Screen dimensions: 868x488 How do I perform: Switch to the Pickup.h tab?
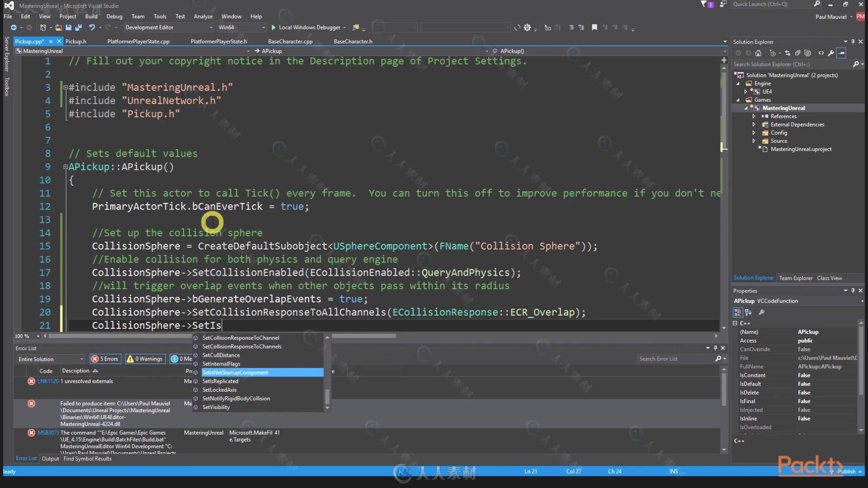[75, 41]
